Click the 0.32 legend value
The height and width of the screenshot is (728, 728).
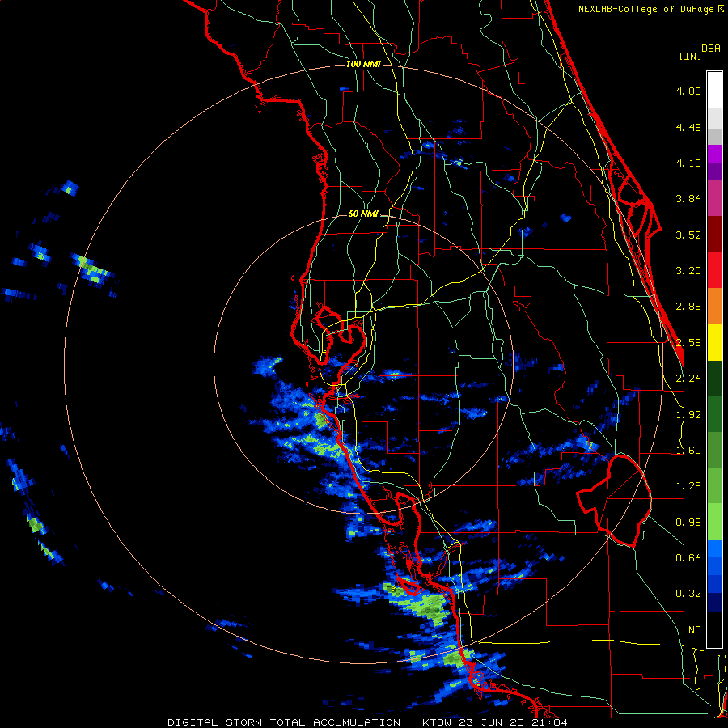(688, 594)
